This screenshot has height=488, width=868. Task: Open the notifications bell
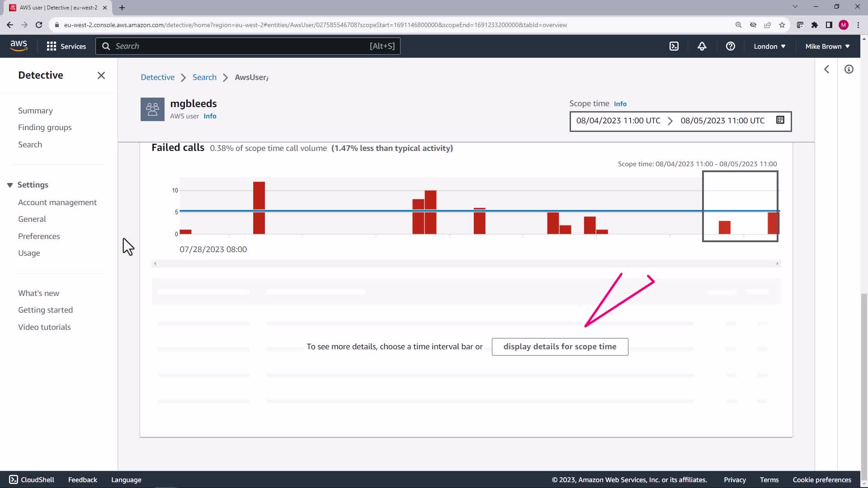tap(702, 46)
